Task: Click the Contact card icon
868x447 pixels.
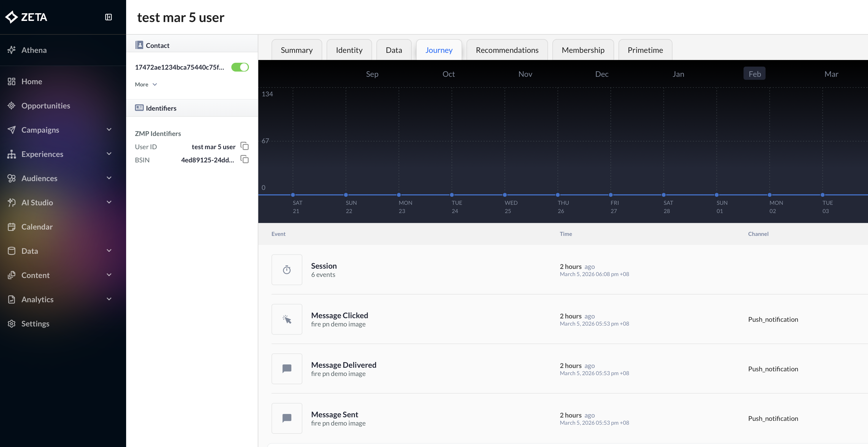Action: [140, 45]
